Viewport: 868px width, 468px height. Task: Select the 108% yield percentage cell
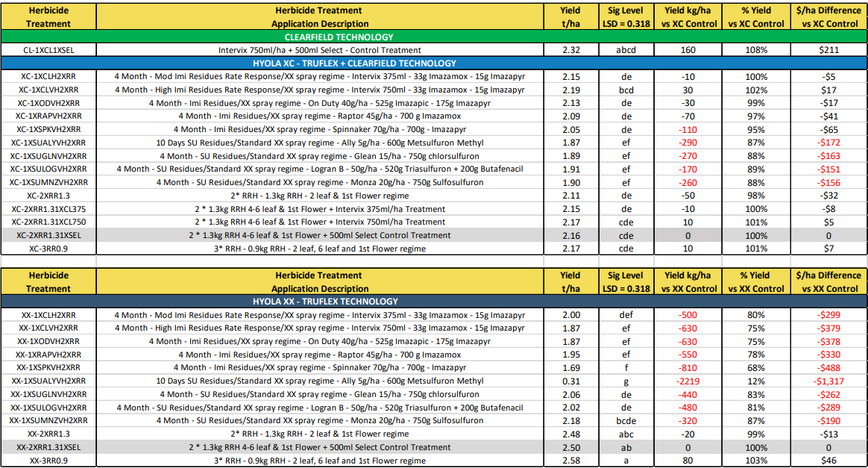point(756,50)
